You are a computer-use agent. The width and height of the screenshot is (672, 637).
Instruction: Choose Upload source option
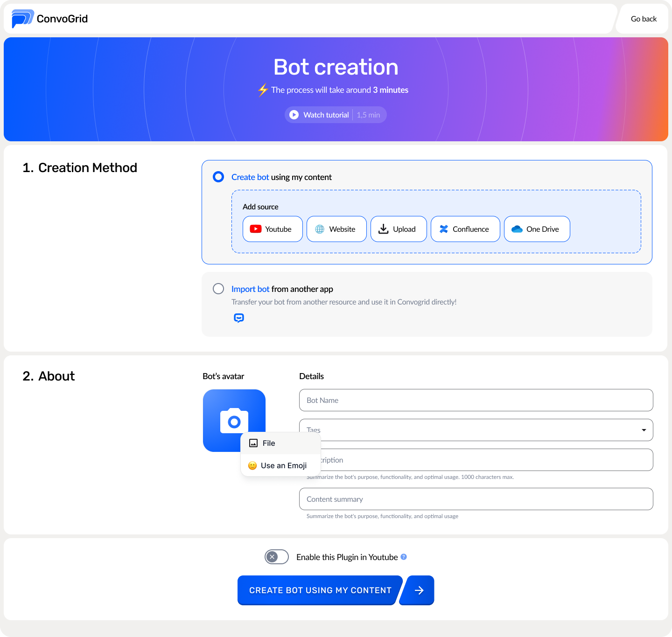[398, 229]
